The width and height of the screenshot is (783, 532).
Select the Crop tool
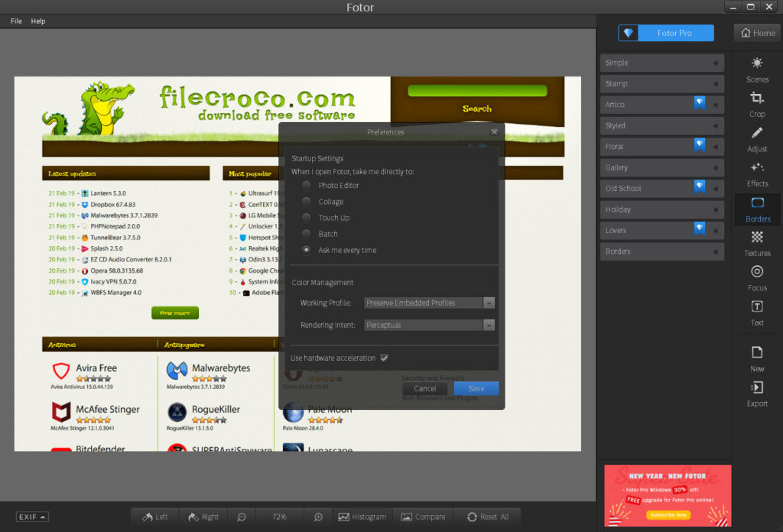(x=757, y=104)
